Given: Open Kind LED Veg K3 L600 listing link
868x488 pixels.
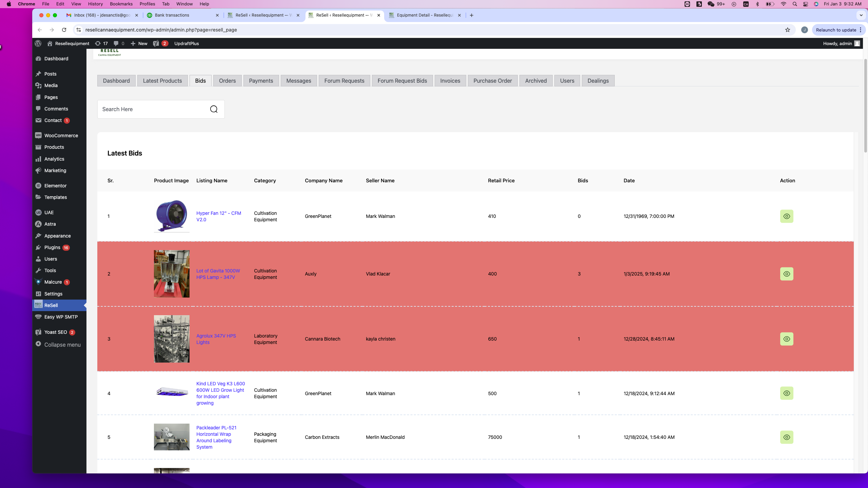Looking at the screenshot, I should [220, 393].
